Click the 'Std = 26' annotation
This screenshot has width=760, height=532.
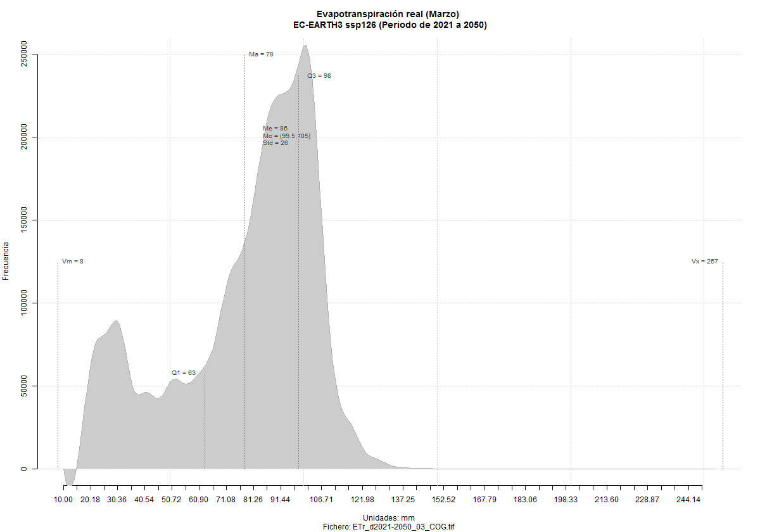pos(275,143)
